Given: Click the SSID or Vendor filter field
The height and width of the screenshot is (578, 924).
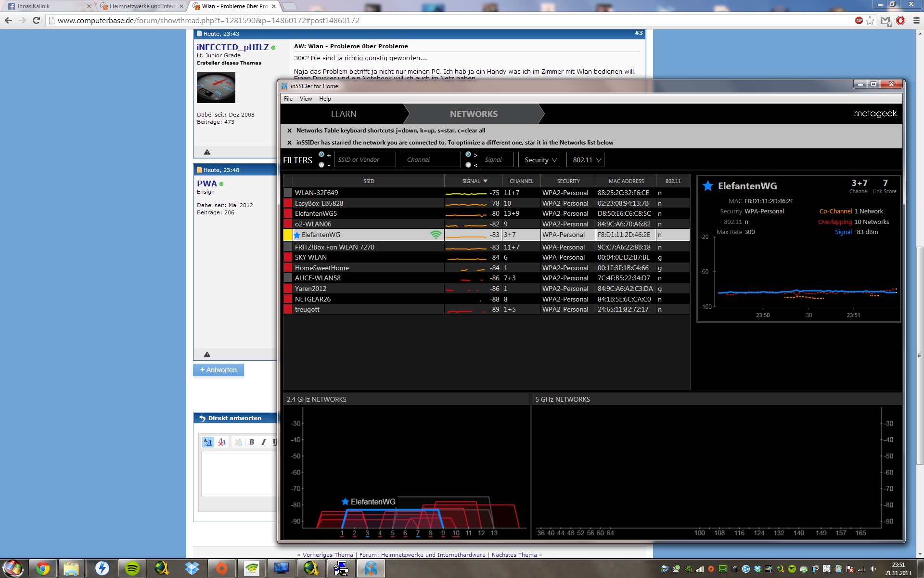Looking at the screenshot, I should point(365,160).
